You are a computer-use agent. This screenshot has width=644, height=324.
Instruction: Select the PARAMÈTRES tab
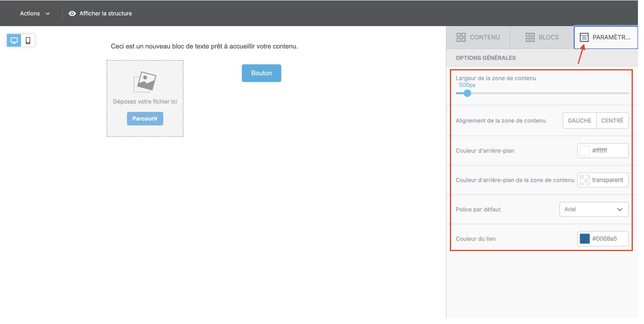coord(606,37)
